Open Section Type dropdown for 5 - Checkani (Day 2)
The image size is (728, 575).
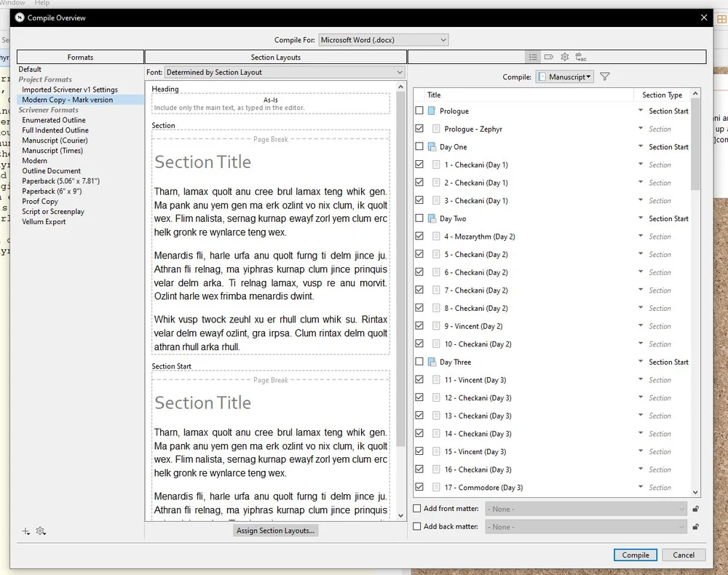640,254
